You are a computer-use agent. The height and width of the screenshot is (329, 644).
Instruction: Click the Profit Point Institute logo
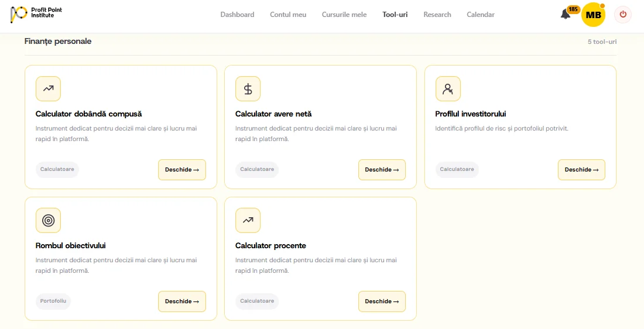[36, 15]
